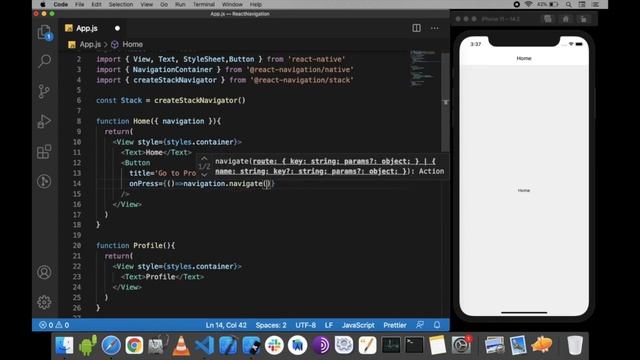This screenshot has height=360, width=640.
Task: Click the 'createStackNavigator()' call on line 6
Action: pos(200,100)
